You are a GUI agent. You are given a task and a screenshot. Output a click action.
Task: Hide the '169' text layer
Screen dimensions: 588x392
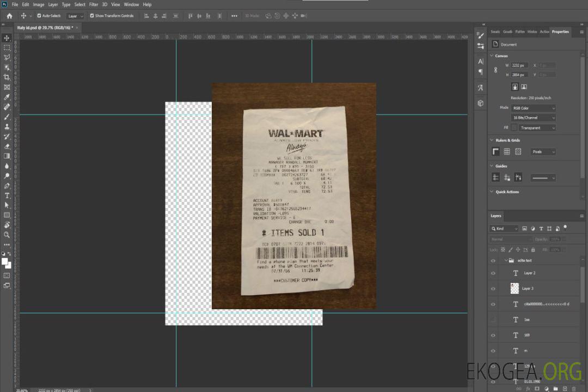pyautogui.click(x=493, y=336)
